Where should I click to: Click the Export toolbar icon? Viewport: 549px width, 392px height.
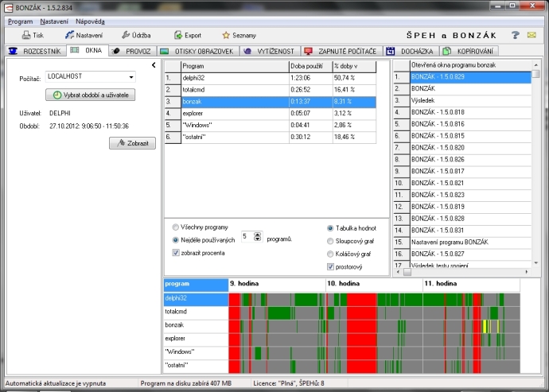(x=178, y=35)
